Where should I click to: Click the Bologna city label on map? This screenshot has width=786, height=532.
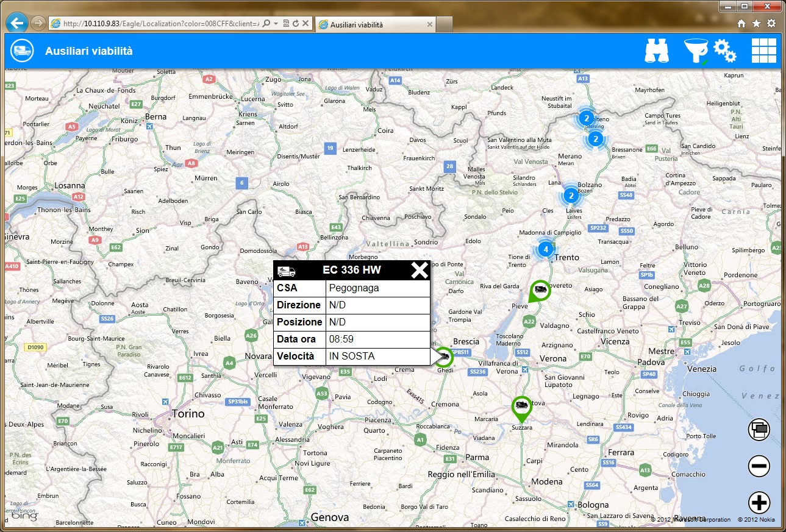pos(593,505)
